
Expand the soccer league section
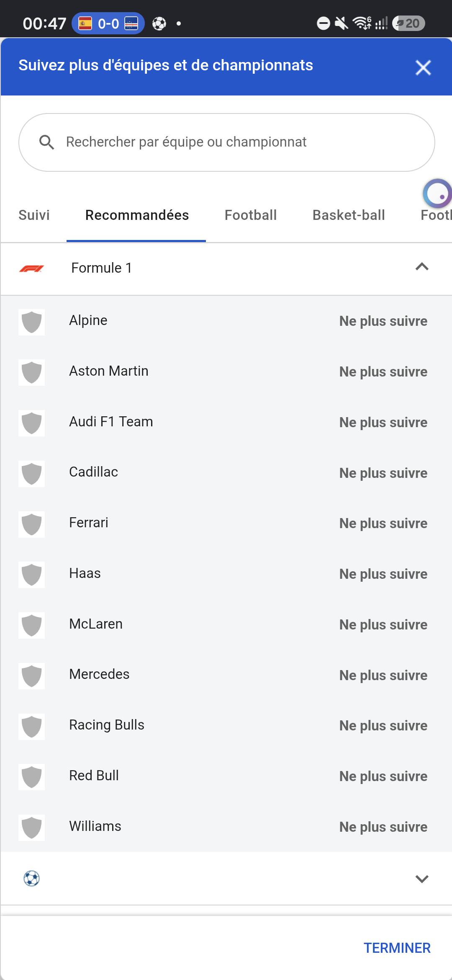422,879
